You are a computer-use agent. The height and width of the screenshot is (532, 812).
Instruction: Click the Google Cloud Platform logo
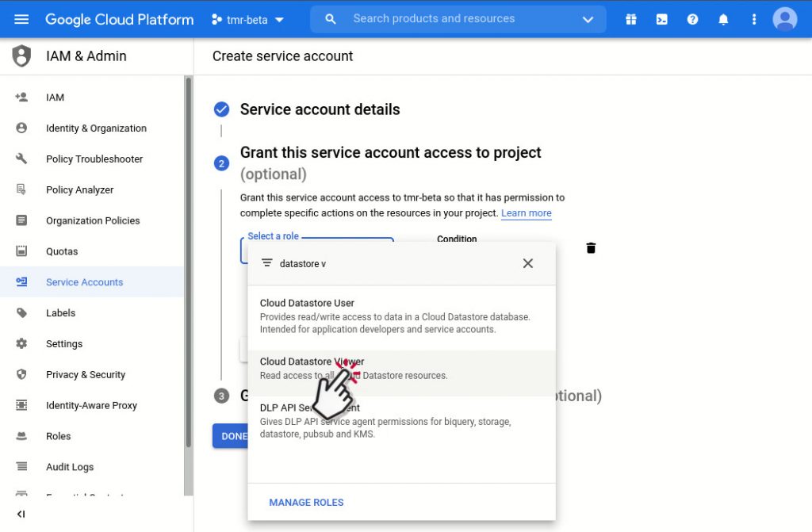(119, 20)
